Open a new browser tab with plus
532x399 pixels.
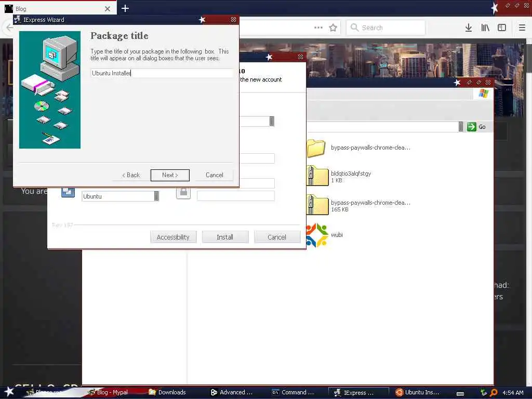pos(125,8)
